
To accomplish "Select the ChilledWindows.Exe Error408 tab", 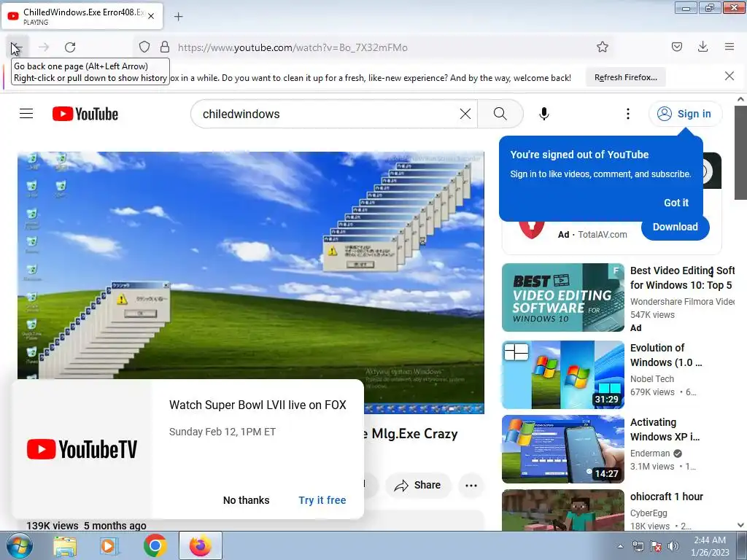I will click(x=82, y=16).
